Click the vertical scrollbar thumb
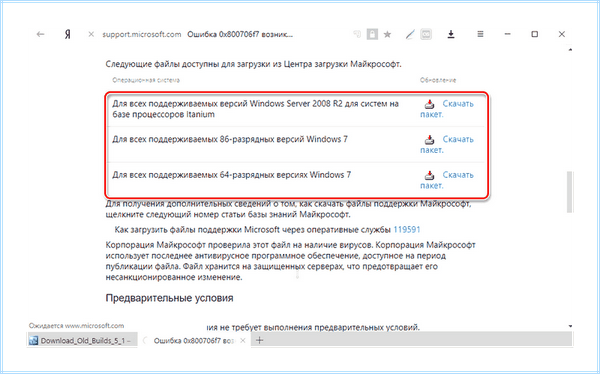Image resolution: width=600 pixels, height=374 pixels. [x=569, y=191]
